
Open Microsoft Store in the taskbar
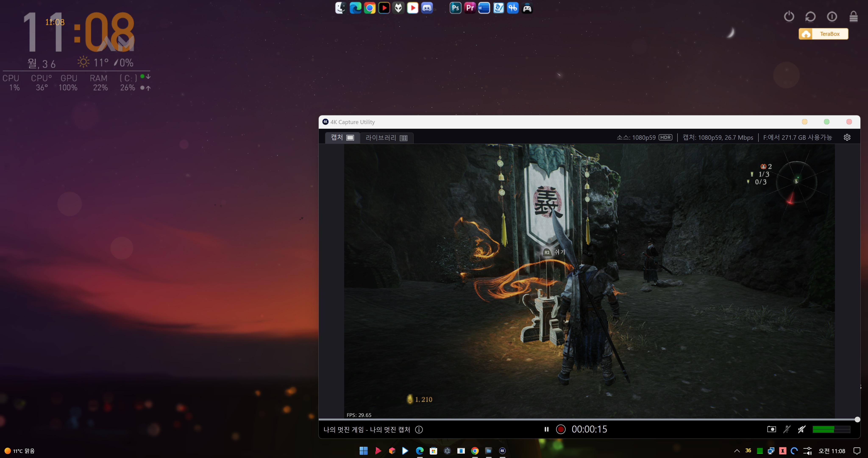[x=433, y=451]
